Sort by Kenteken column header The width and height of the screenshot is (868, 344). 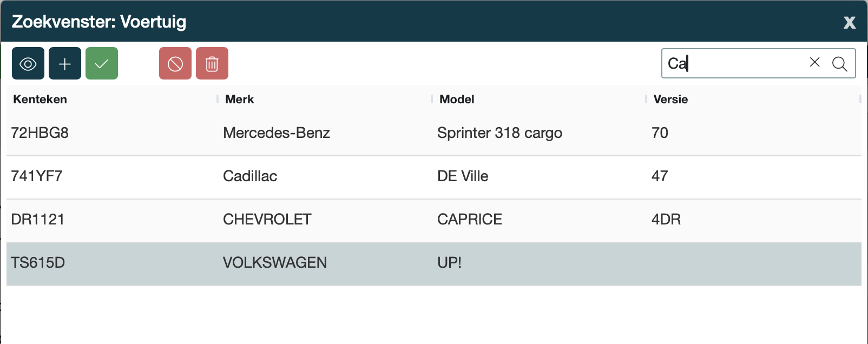(40, 100)
